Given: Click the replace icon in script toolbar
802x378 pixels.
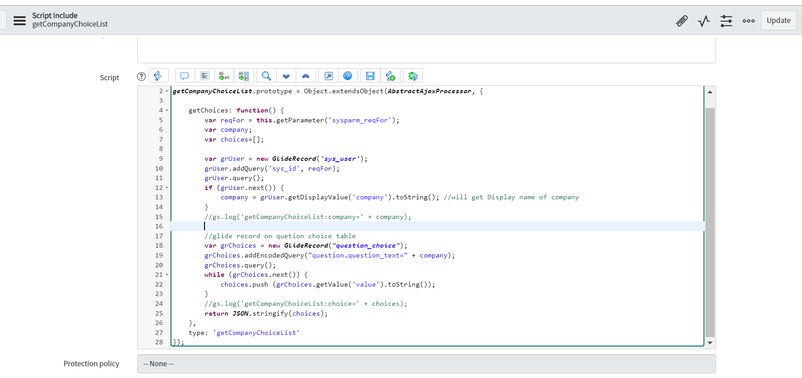Looking at the screenshot, I should 224,76.
